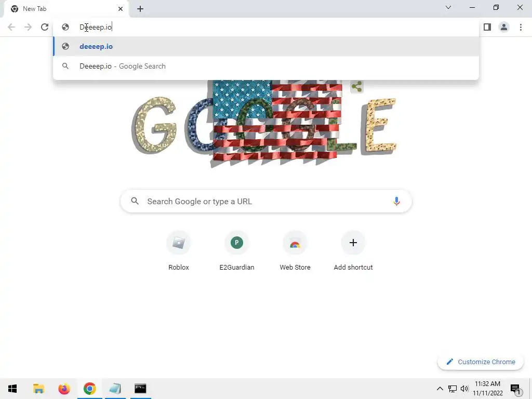
Task: Focus the Search Google or type a URL box
Action: 266,201
